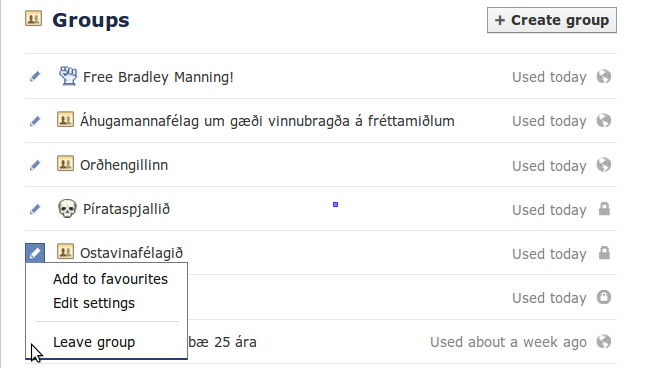Open the pencil edit menu for Free Bradley Manning!
The width and height of the screenshot is (665, 368).
point(35,77)
